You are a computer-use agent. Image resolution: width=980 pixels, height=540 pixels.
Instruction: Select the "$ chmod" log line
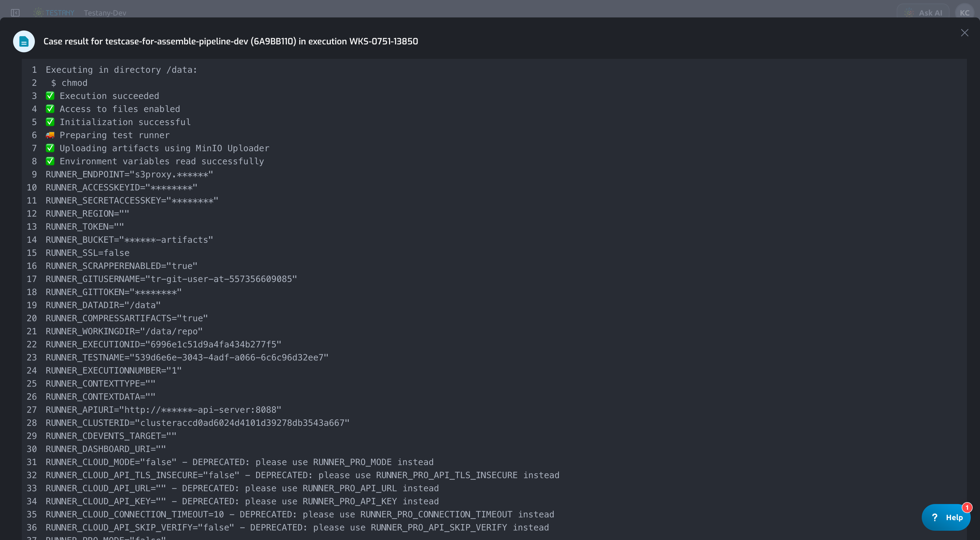tap(69, 83)
